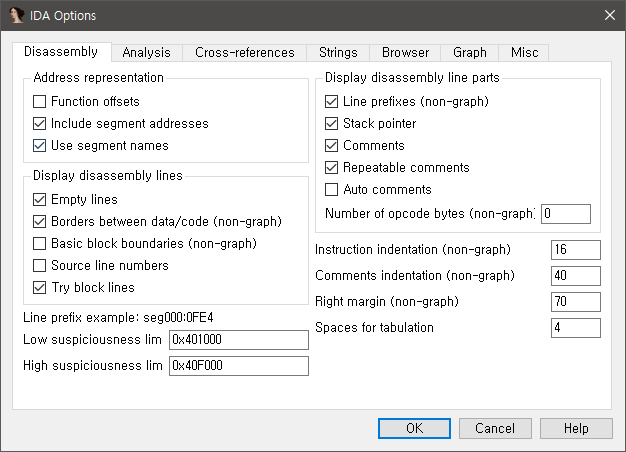Click the 'Line prefix example: seg000:0FE4' text

(118, 318)
